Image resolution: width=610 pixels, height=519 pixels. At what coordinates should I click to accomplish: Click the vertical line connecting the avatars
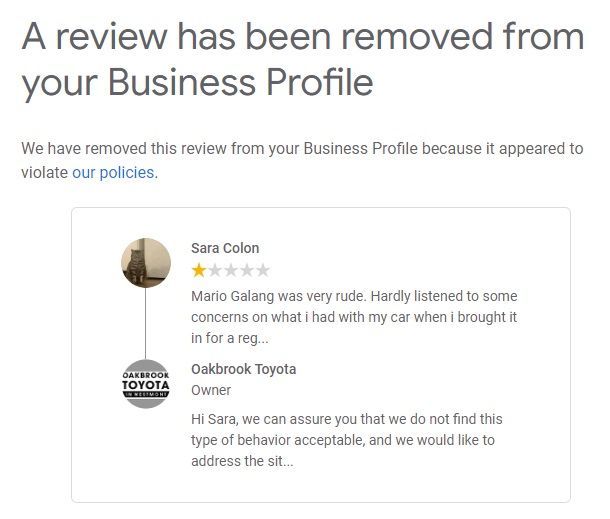[x=145, y=323]
